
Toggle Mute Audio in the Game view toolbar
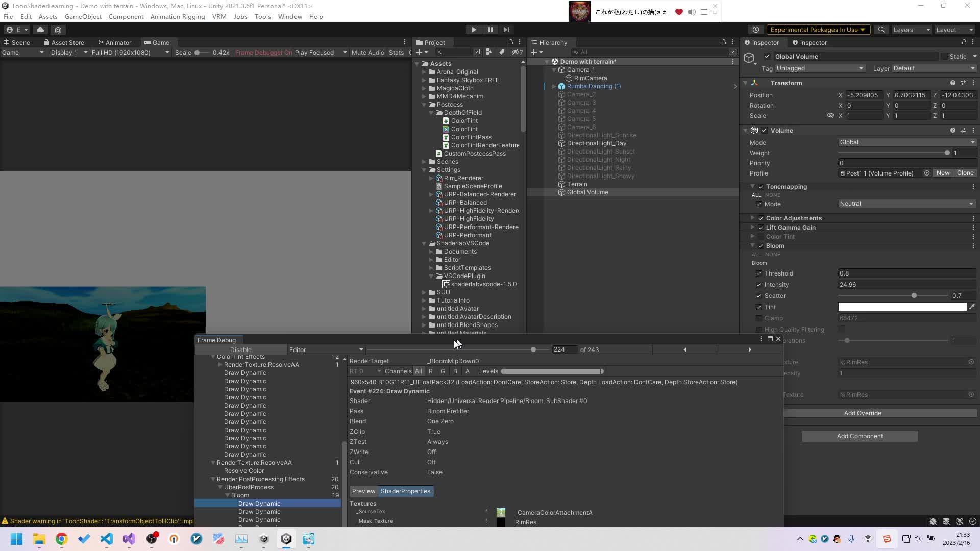367,52
